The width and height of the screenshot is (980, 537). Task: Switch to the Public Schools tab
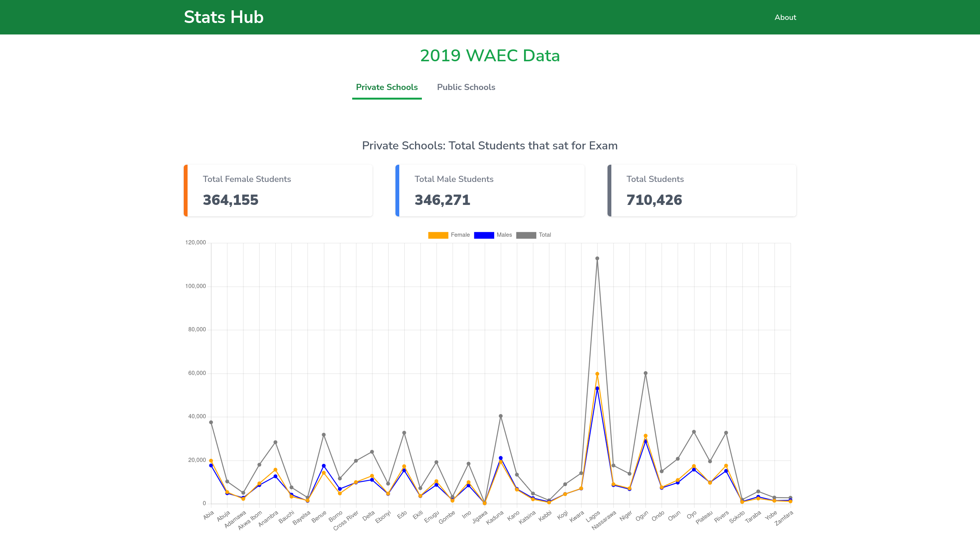(466, 87)
